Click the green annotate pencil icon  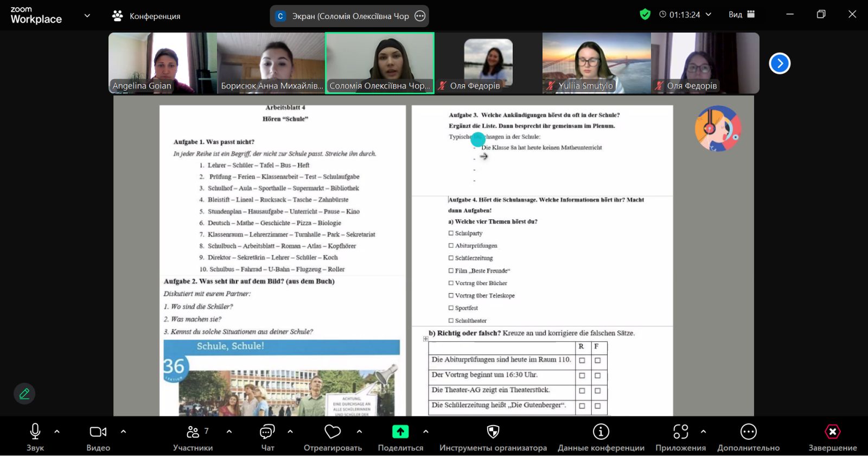tap(24, 394)
